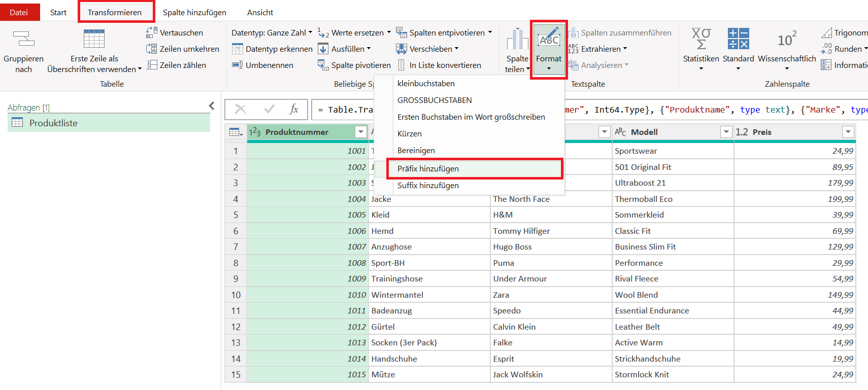This screenshot has height=390, width=868.
Task: Select Suffix hinzufügen menu entry
Action: coord(470,186)
